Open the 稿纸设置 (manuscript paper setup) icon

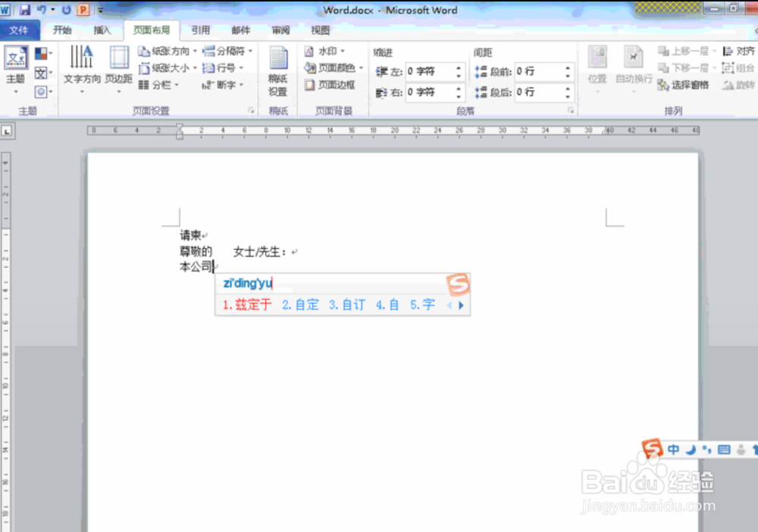[277, 68]
